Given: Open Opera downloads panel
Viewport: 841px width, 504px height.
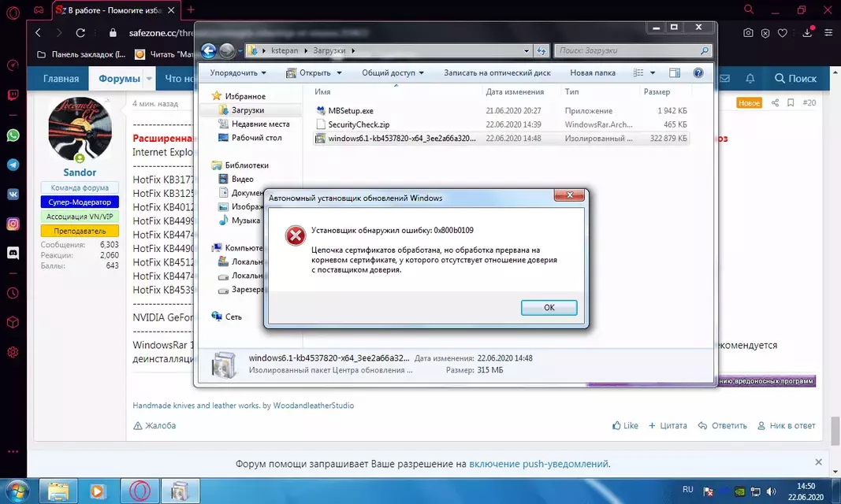Looking at the screenshot, I should point(807,33).
